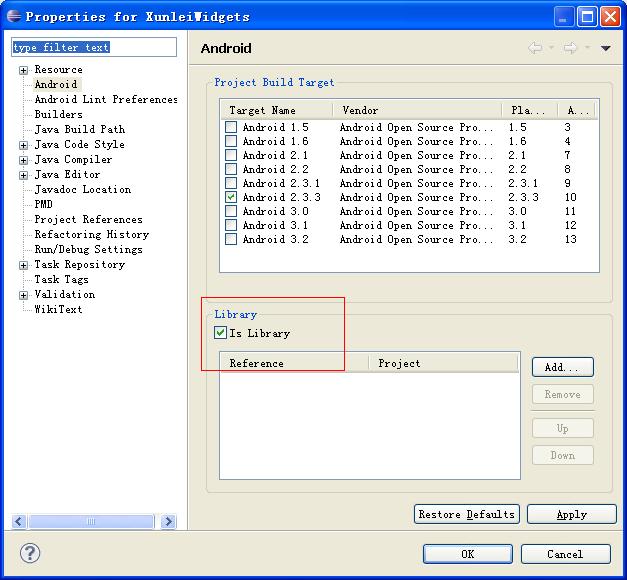
Task: Click the back navigation arrow icon
Action: pos(535,48)
